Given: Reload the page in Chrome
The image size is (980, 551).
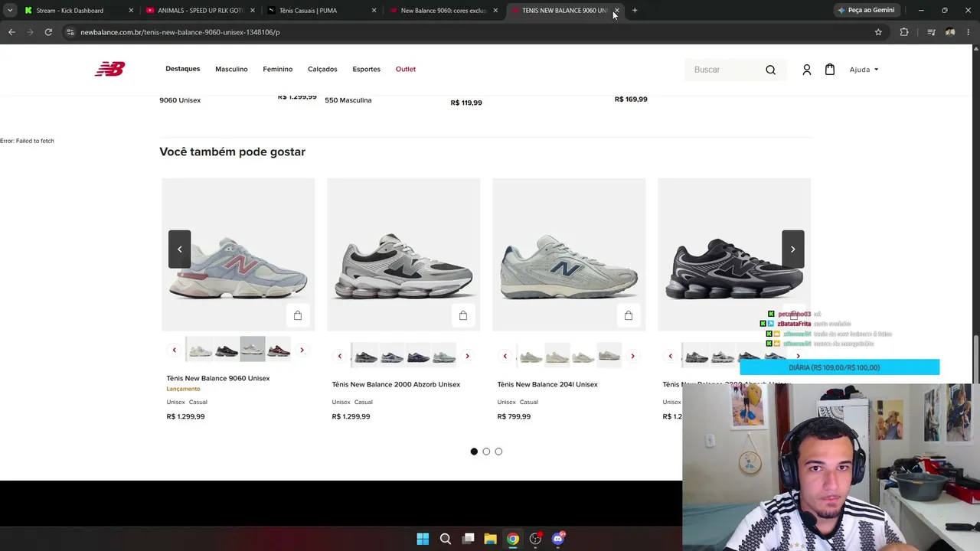Looking at the screenshot, I should pos(48,32).
